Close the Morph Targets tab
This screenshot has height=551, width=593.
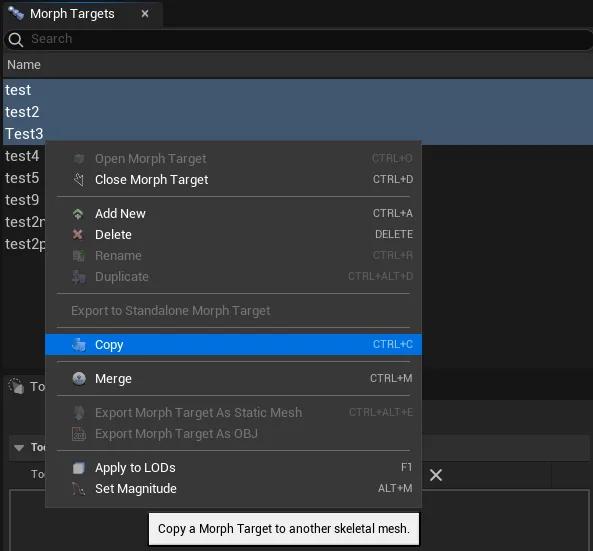(x=145, y=14)
